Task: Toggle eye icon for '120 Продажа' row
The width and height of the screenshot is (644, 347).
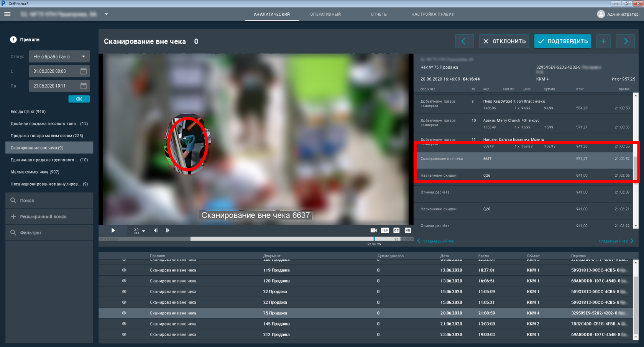Action: coord(124,281)
